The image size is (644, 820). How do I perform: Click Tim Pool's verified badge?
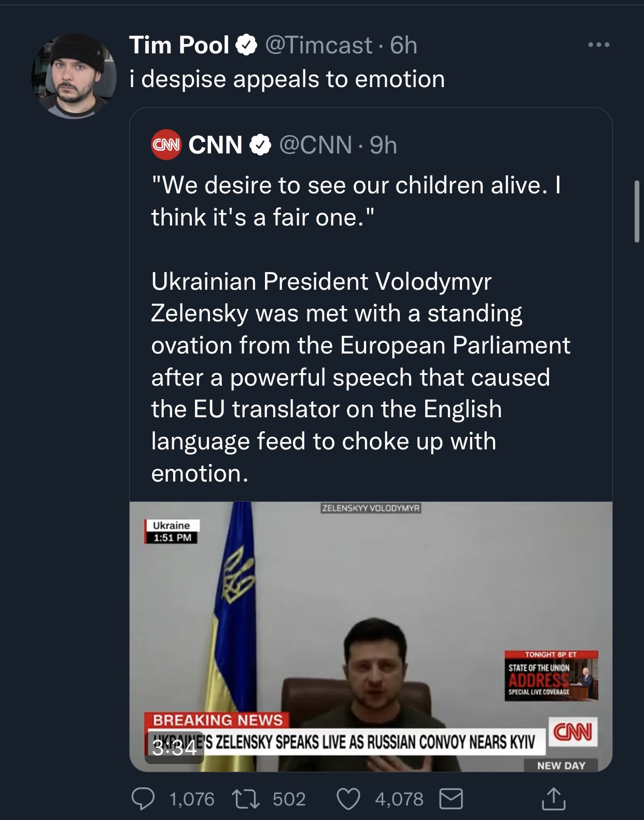tap(247, 46)
